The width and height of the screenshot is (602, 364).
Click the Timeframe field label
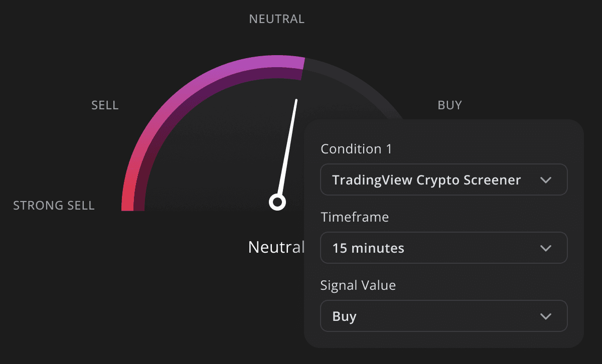tap(355, 217)
